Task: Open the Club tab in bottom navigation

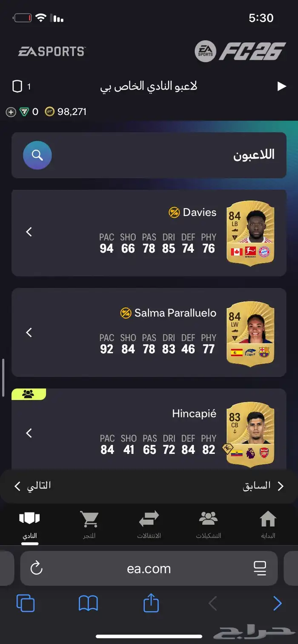Action: (x=29, y=526)
